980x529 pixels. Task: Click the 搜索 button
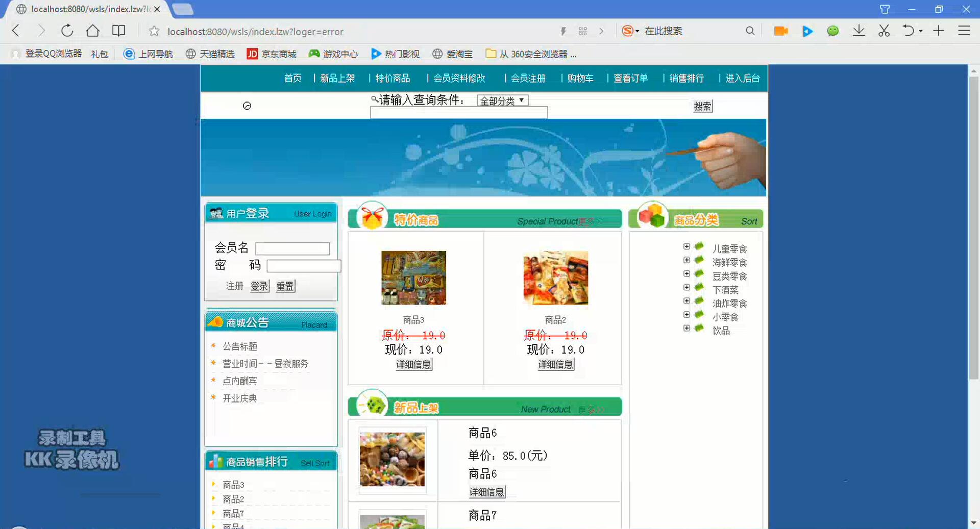(x=702, y=106)
